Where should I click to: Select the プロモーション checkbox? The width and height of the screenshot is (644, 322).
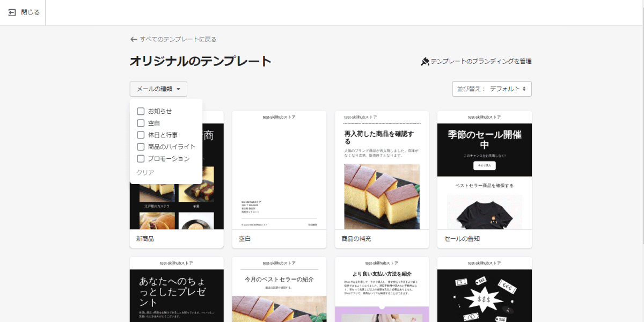pyautogui.click(x=141, y=158)
